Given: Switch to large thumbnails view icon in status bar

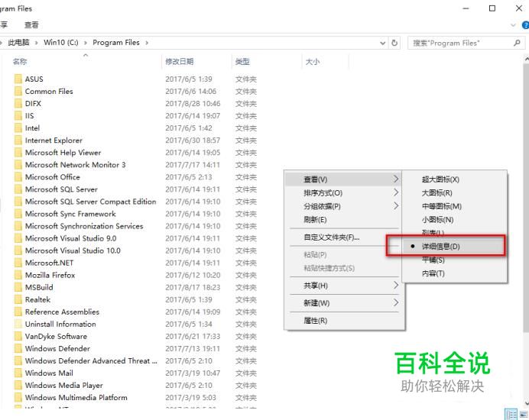Looking at the screenshot, I should (x=523, y=414).
